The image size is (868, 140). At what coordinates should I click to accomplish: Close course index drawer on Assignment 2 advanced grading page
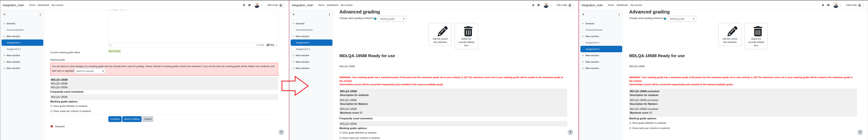(x=583, y=15)
